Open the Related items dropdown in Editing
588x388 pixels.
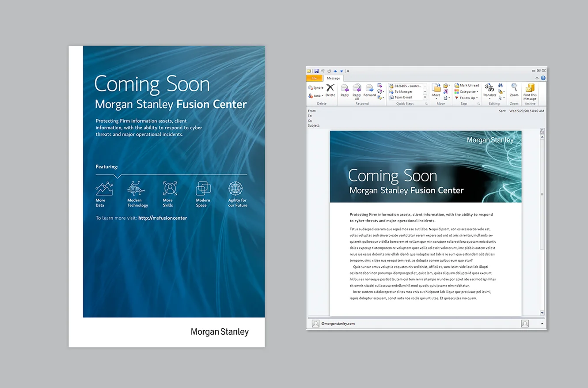501,92
